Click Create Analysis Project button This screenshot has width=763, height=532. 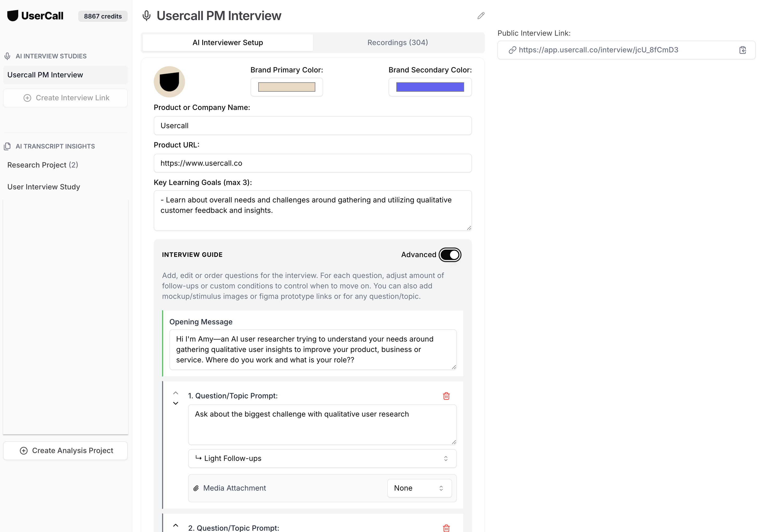pyautogui.click(x=65, y=450)
